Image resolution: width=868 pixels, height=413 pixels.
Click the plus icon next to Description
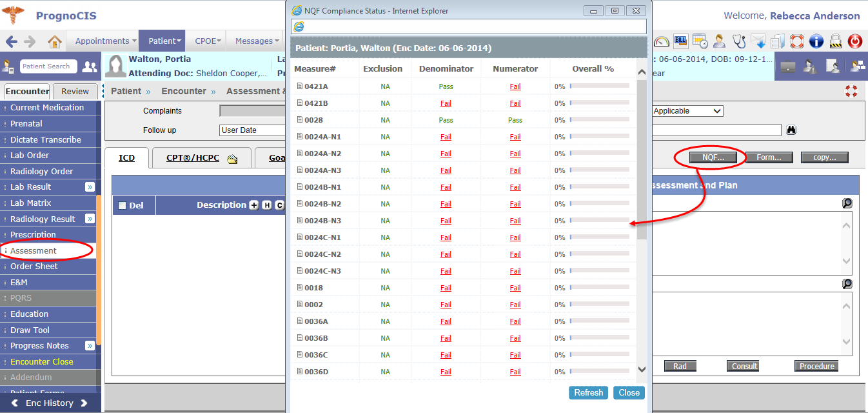(254, 205)
